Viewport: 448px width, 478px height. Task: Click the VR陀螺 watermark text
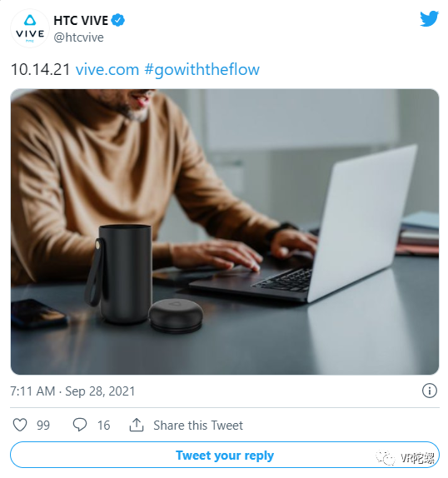point(417,458)
